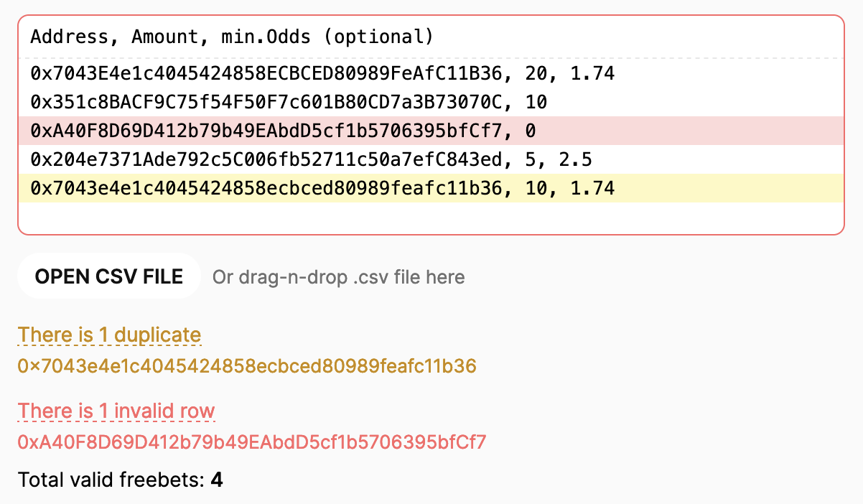Click the duplicate address in gold below the text area
This screenshot has height=504, width=863.
point(247,366)
